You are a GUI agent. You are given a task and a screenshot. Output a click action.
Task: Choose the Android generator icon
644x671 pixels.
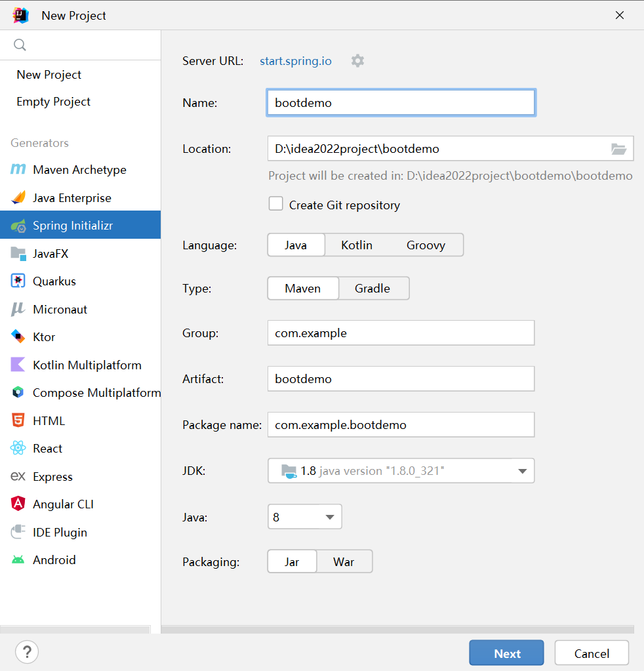coord(18,559)
